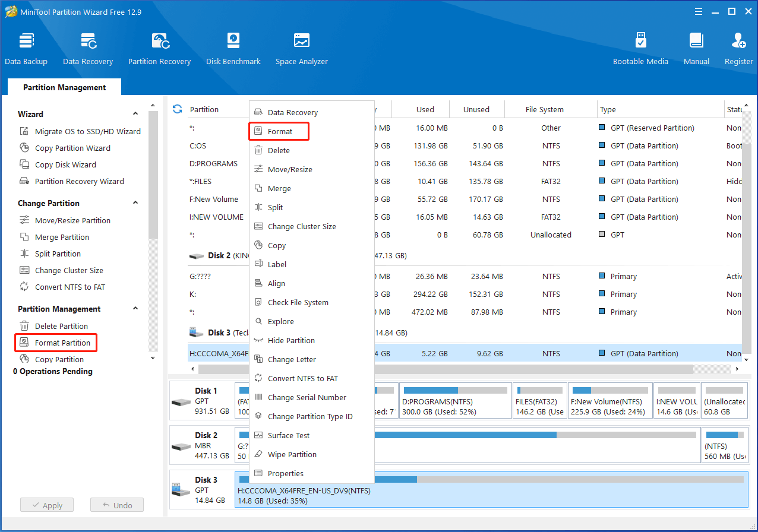
Task: Select Change Cluster Size in sidebar
Action: click(61, 270)
